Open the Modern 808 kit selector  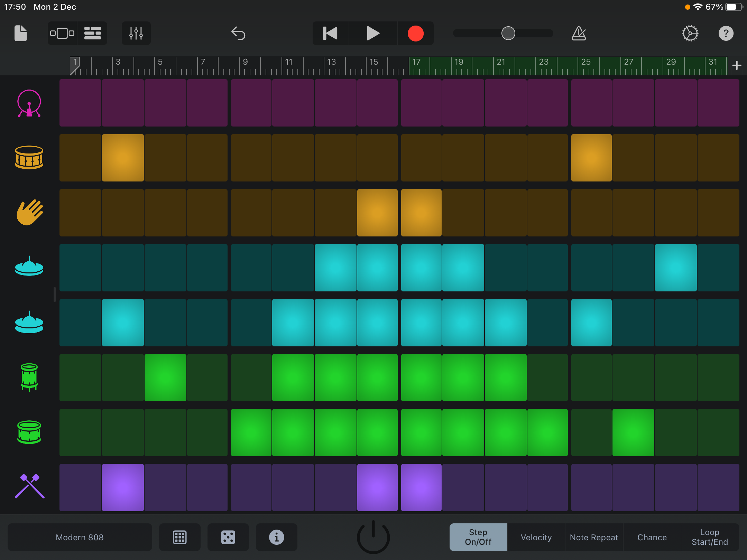(x=80, y=537)
